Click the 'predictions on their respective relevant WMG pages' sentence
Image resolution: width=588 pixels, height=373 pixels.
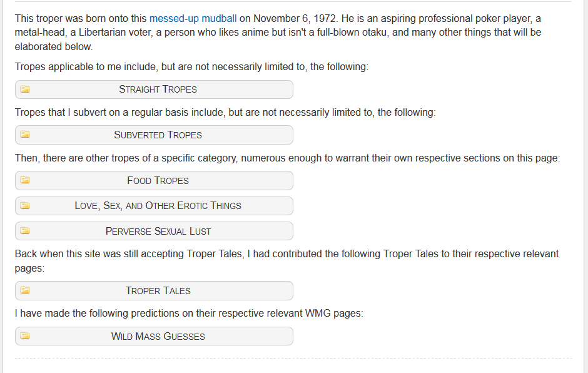(189, 314)
